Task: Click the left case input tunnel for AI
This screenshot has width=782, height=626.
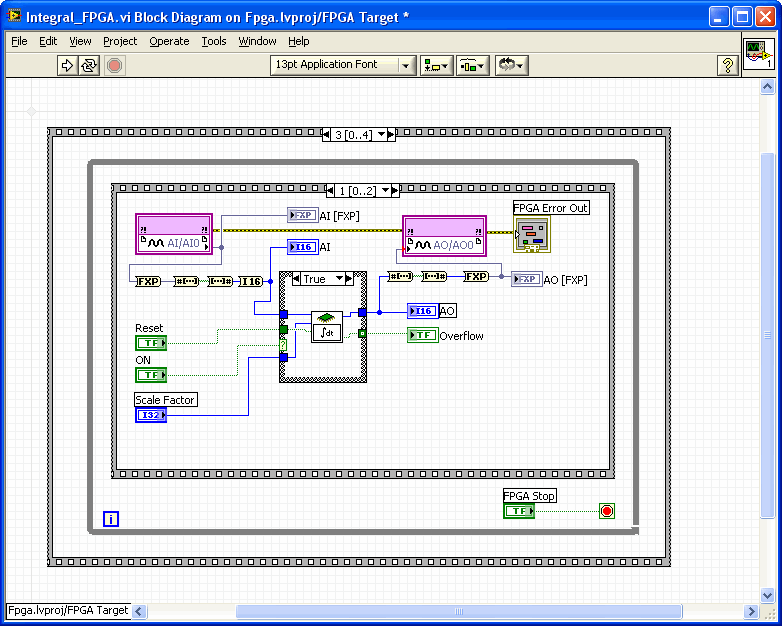Action: (283, 314)
